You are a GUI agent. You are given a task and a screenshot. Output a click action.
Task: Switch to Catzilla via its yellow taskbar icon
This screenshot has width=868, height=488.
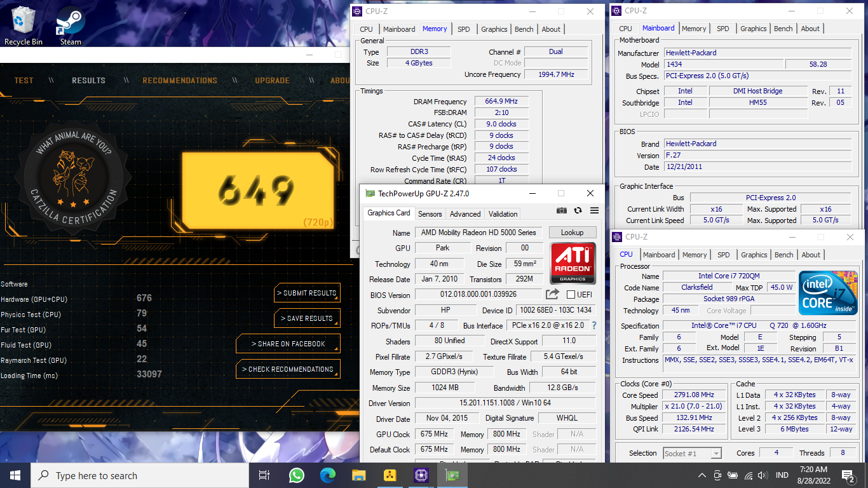pyautogui.click(x=390, y=475)
